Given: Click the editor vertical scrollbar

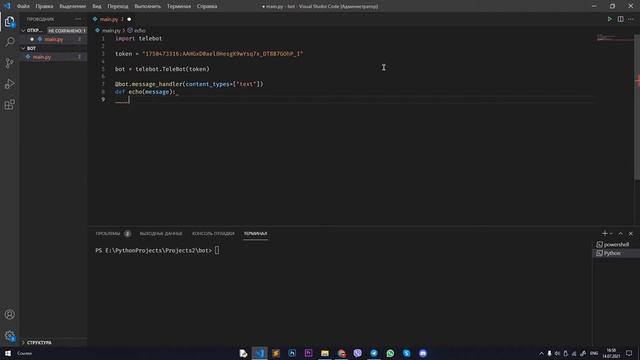Looking at the screenshot, I should point(637,106).
